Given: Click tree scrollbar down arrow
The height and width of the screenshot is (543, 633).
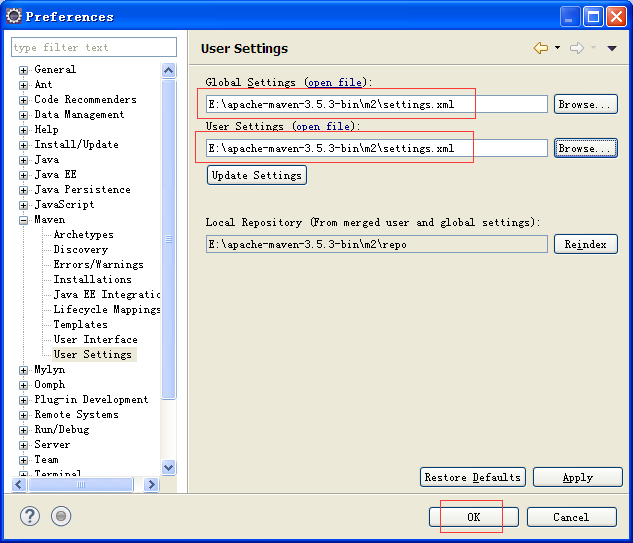Looking at the screenshot, I should coord(168,468).
